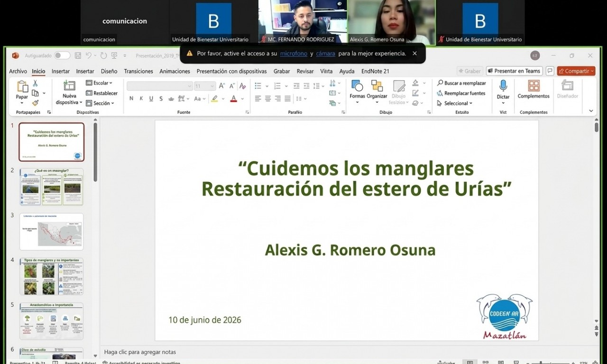Open the font name combo box
The width and height of the screenshot is (607, 364).
coord(160,86)
